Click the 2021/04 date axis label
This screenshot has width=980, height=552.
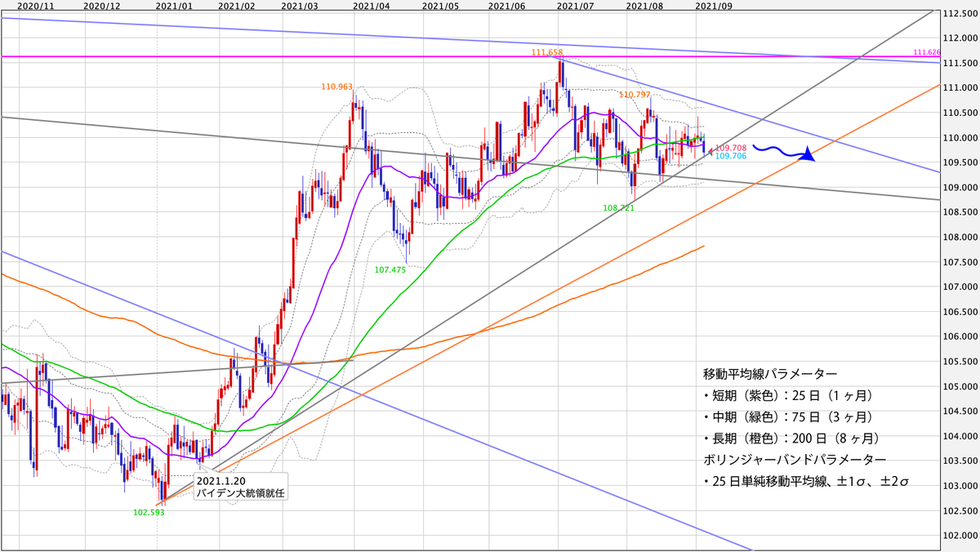coord(372,5)
